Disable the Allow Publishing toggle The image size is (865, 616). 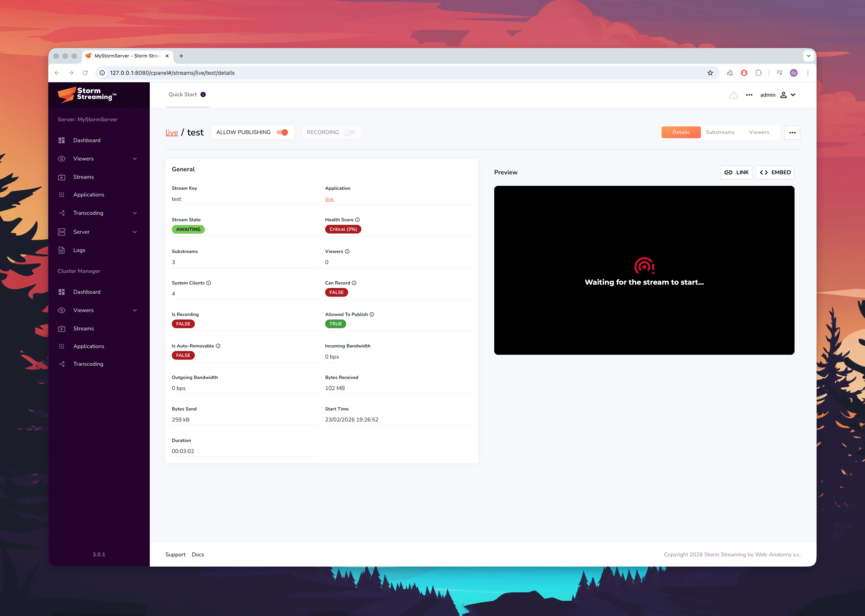pos(282,132)
